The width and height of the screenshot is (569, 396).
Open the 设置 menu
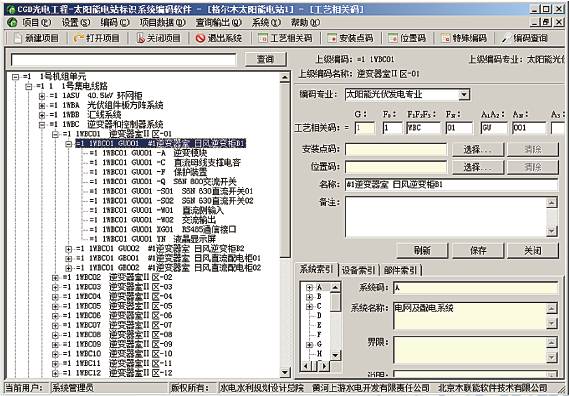point(75,23)
